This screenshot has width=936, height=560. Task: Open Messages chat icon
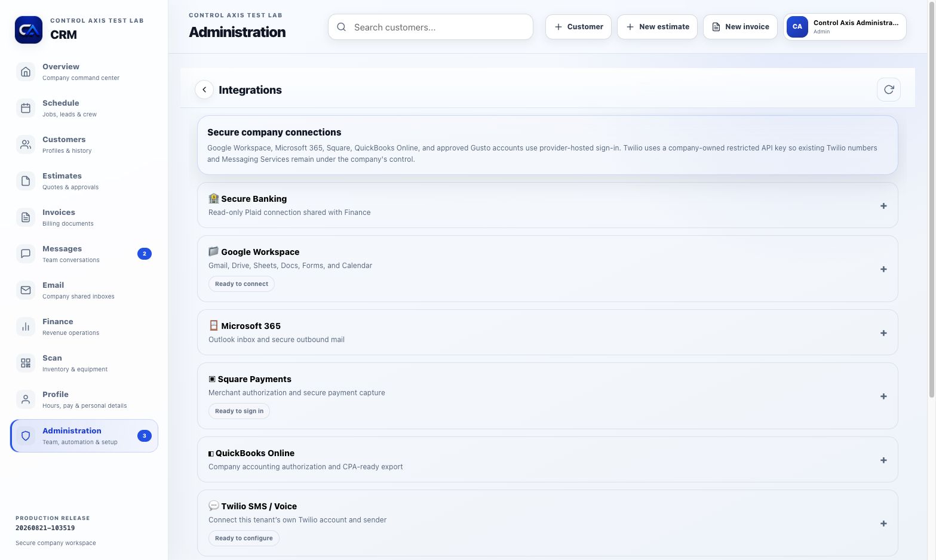click(26, 254)
